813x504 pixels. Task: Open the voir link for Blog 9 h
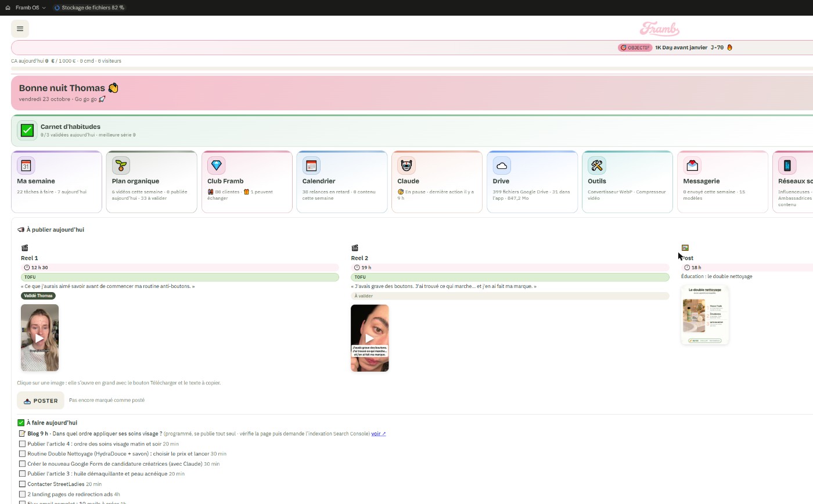379,434
